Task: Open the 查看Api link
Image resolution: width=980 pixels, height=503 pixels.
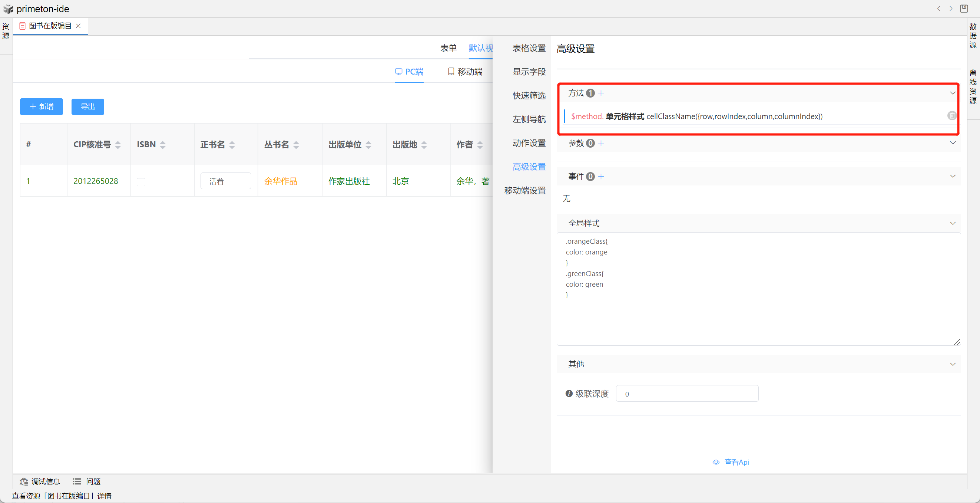Action: [731, 462]
